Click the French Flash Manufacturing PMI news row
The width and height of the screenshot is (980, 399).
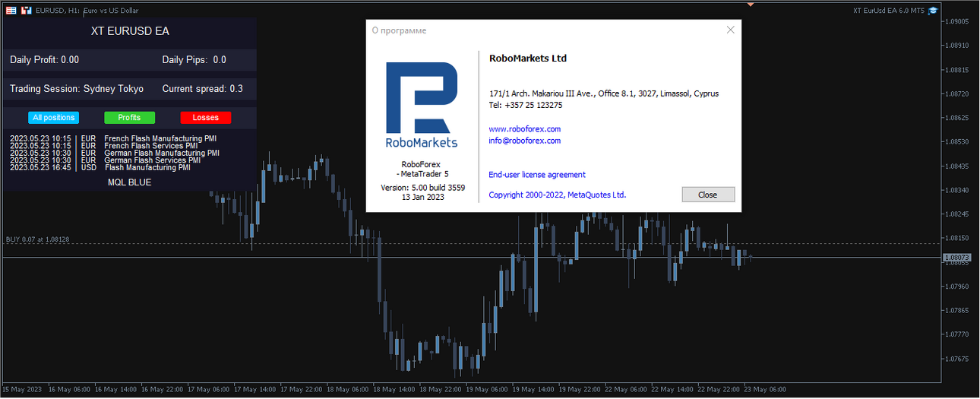tap(113, 139)
